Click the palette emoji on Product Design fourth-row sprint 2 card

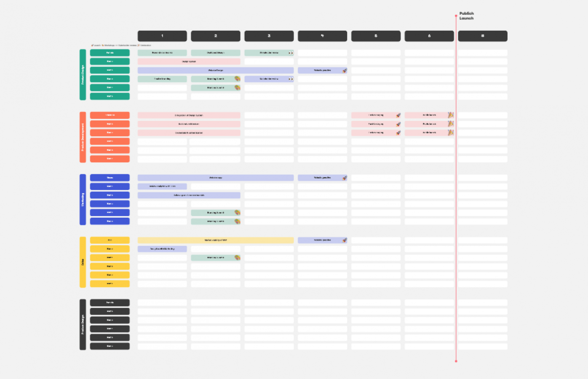tap(237, 79)
